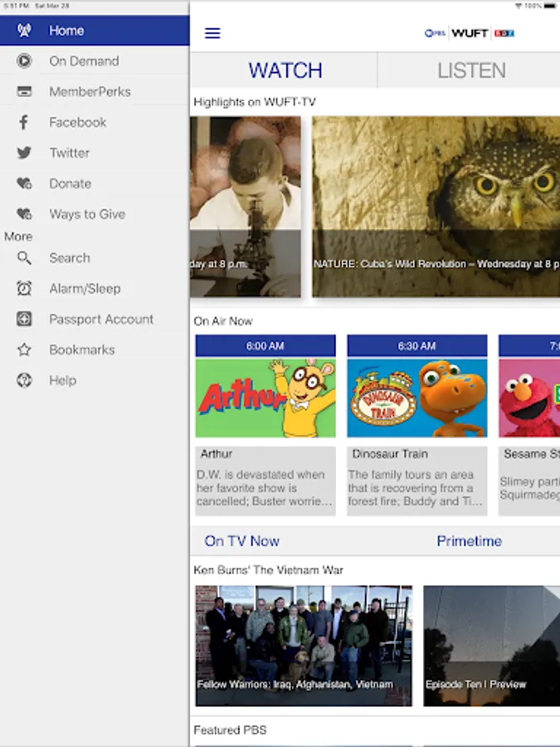560x747 pixels.
Task: Tap Ken Burns' The Vietnam War heading
Action: [268, 569]
